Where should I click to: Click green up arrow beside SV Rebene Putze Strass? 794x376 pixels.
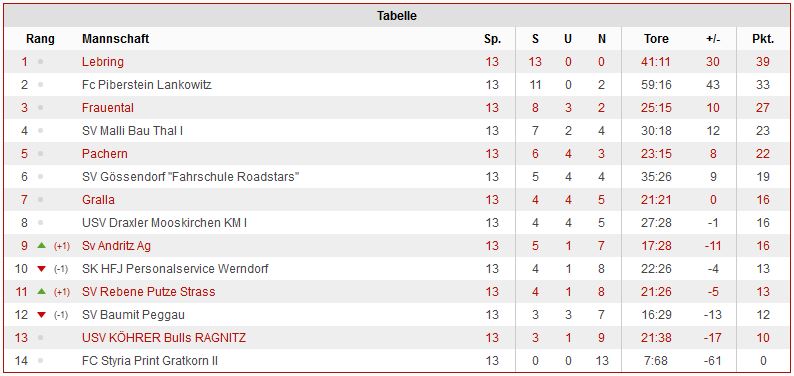[x=42, y=291]
